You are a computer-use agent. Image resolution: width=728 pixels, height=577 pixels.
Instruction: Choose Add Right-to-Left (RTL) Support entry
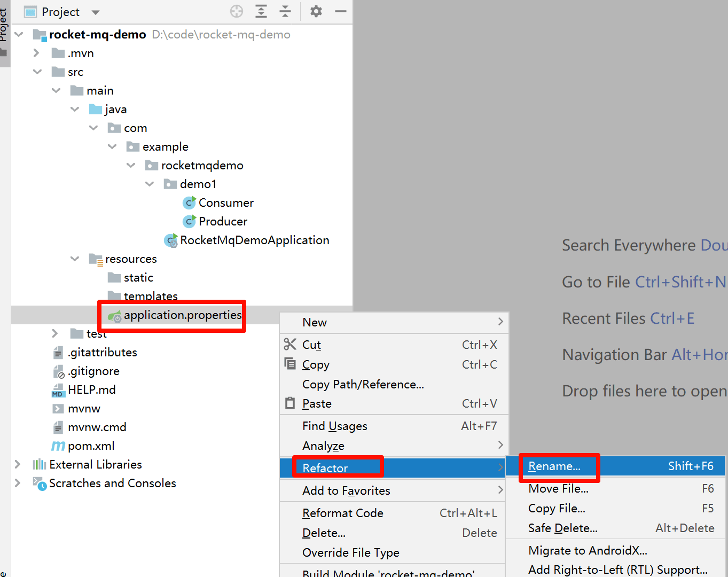coord(615,570)
